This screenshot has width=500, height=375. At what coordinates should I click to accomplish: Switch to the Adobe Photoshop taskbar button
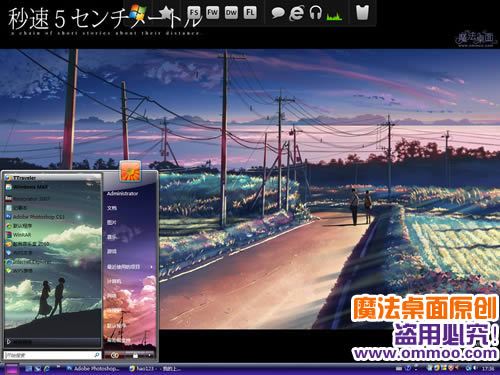93,368
